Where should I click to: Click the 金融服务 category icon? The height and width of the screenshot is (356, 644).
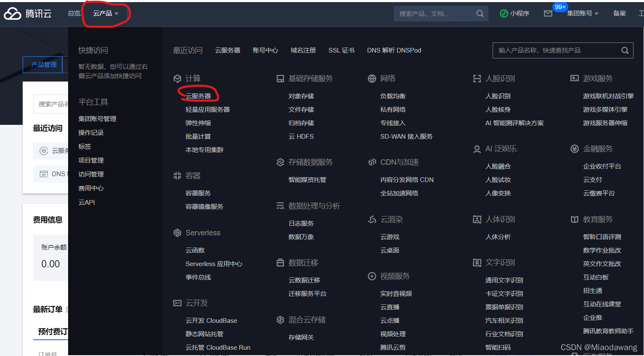click(575, 149)
